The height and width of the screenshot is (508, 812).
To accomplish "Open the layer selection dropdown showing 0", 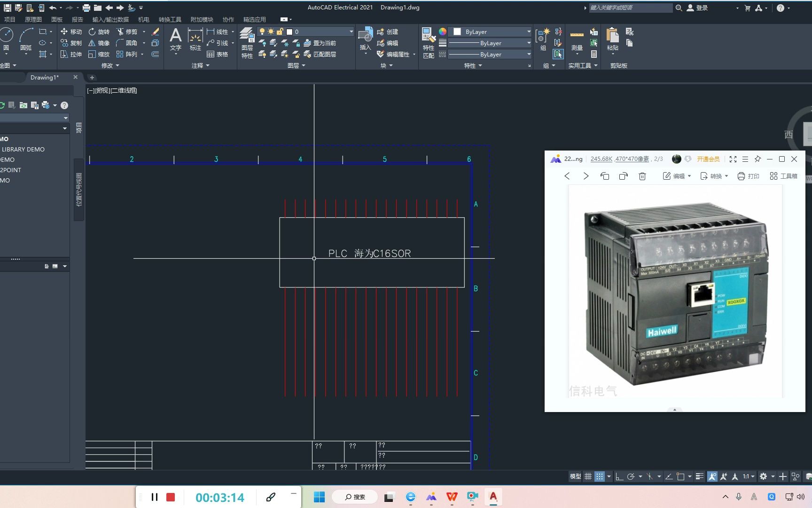I will click(305, 32).
